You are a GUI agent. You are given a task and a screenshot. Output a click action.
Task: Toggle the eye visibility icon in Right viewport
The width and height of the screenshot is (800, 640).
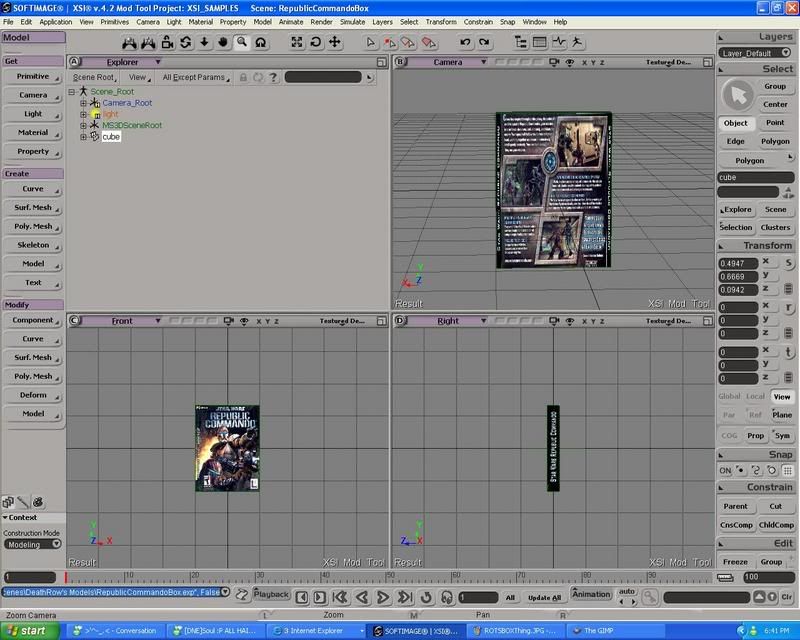pos(569,321)
